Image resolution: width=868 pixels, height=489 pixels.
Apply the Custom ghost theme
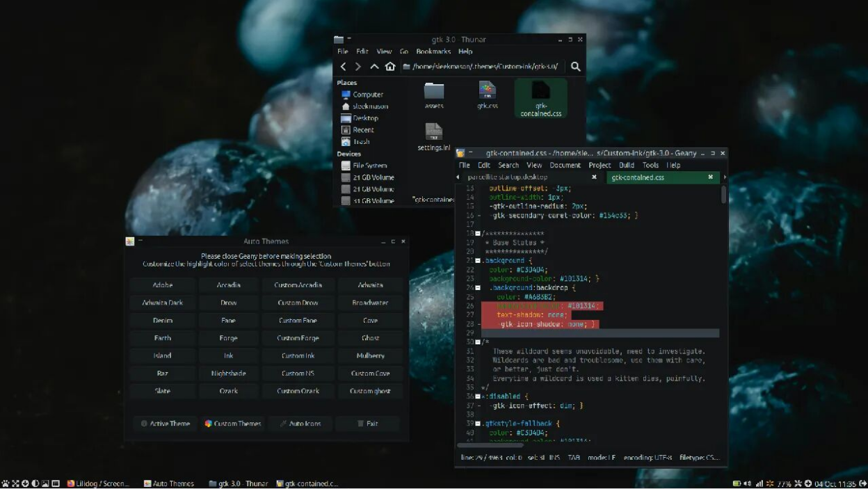coord(370,391)
